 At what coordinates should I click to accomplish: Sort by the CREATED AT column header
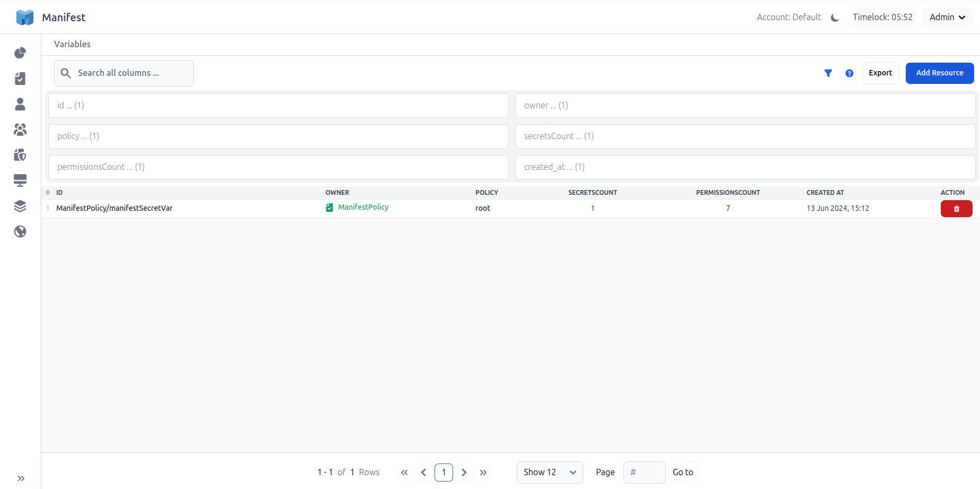click(x=825, y=193)
